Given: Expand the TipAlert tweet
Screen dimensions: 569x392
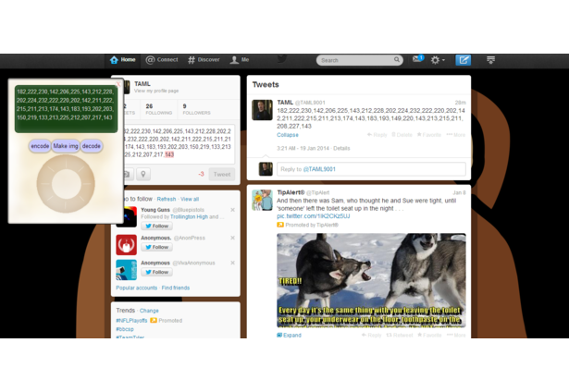Looking at the screenshot, I should click(290, 335).
